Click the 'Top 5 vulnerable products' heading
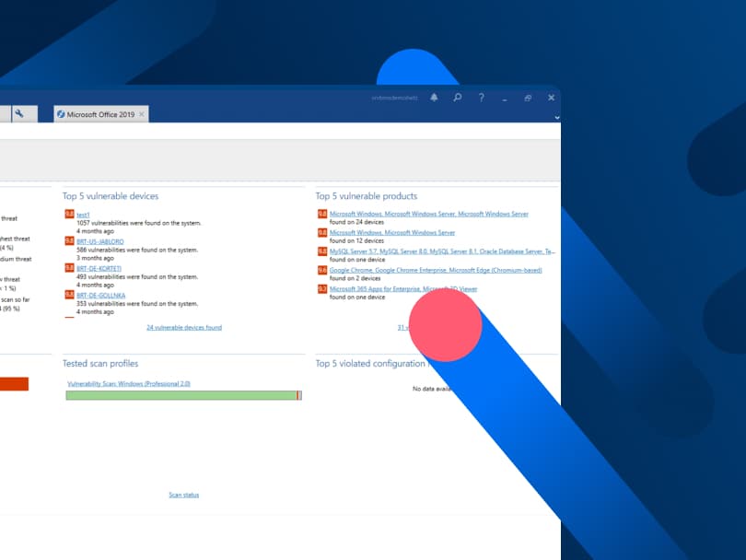The width and height of the screenshot is (746, 560). [367, 196]
